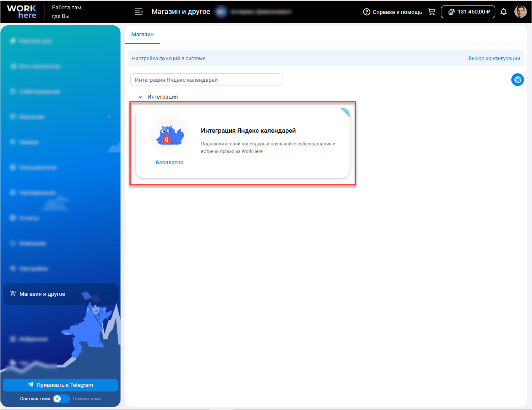This screenshot has width=532, height=410.
Task: Expand the sidebar submenu chevron
Action: (109, 117)
